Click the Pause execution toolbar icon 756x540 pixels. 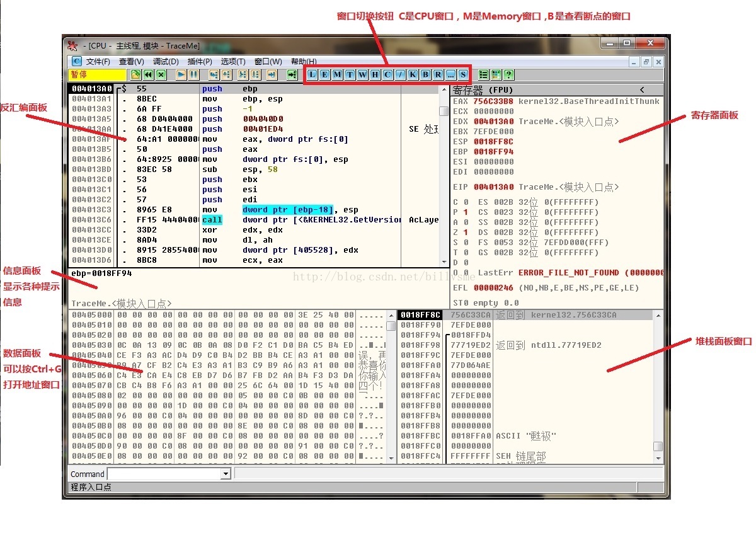point(194,74)
